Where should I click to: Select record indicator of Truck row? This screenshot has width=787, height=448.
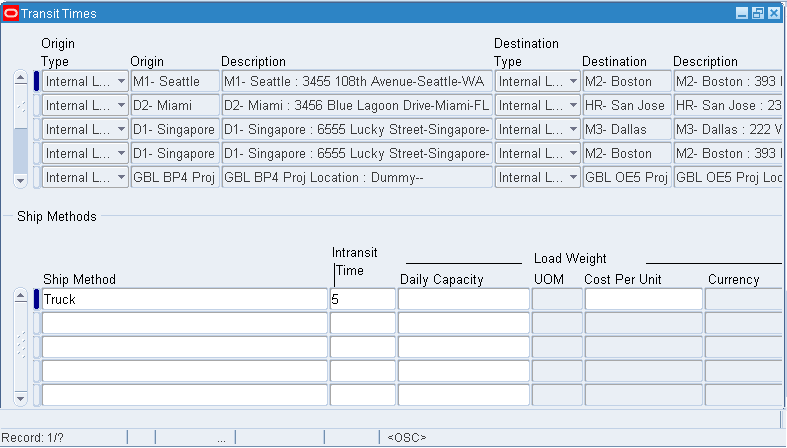point(36,299)
